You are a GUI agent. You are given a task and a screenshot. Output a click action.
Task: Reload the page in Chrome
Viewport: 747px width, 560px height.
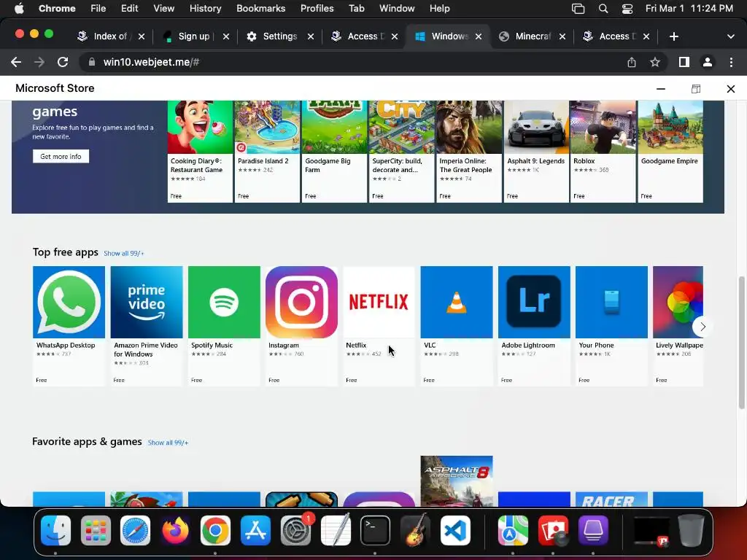[x=63, y=62]
